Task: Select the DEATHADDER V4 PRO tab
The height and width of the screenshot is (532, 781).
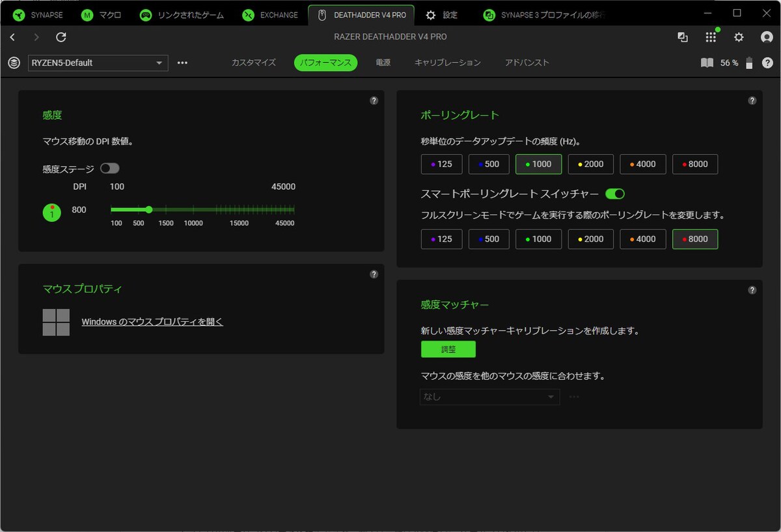Action: [361, 15]
